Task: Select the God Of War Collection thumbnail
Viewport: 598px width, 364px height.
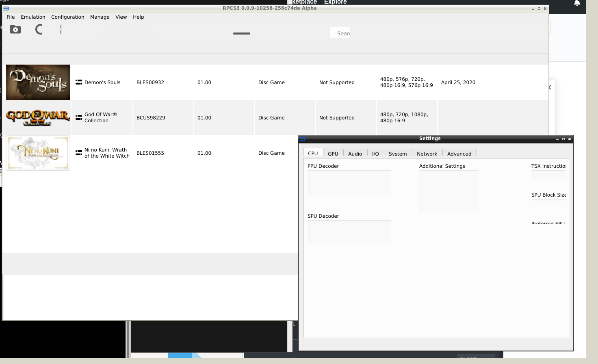Action: pyautogui.click(x=38, y=117)
